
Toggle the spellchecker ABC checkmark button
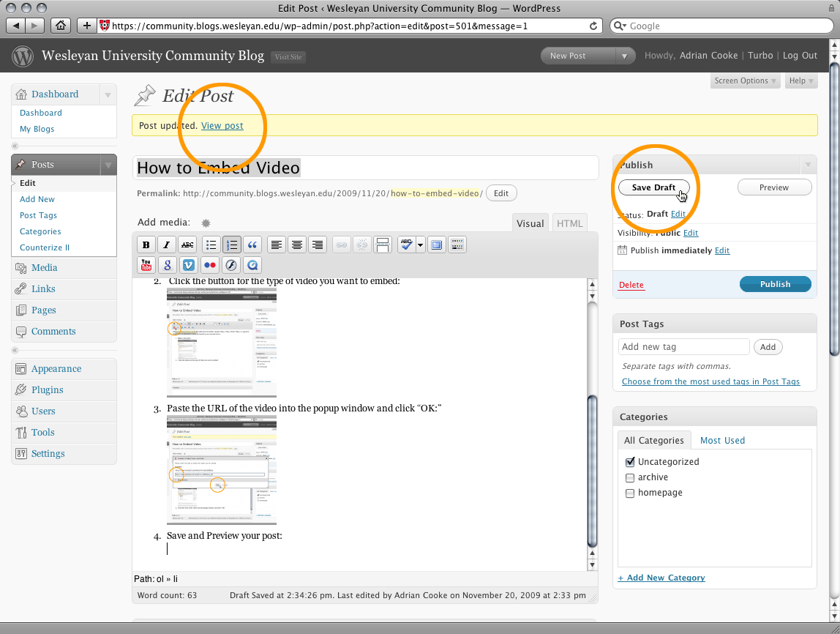pyautogui.click(x=407, y=245)
